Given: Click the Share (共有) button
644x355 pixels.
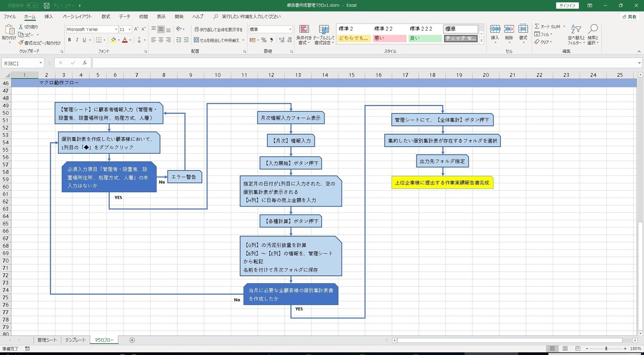Looking at the screenshot, I should point(629,17).
